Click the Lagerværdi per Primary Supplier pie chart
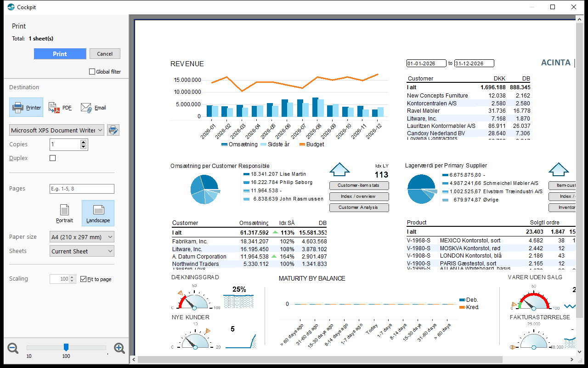Screen dimensions: 588x368 tap(421, 189)
